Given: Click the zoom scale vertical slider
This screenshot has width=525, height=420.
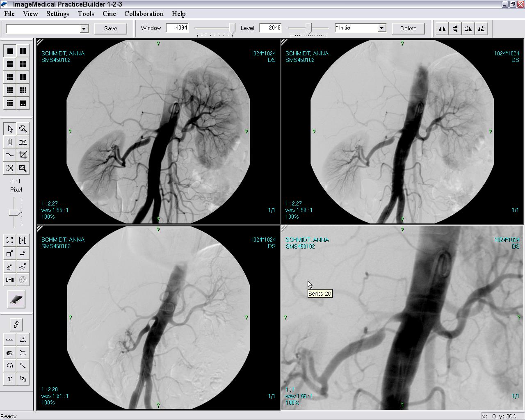Looking at the screenshot, I should tap(15, 212).
